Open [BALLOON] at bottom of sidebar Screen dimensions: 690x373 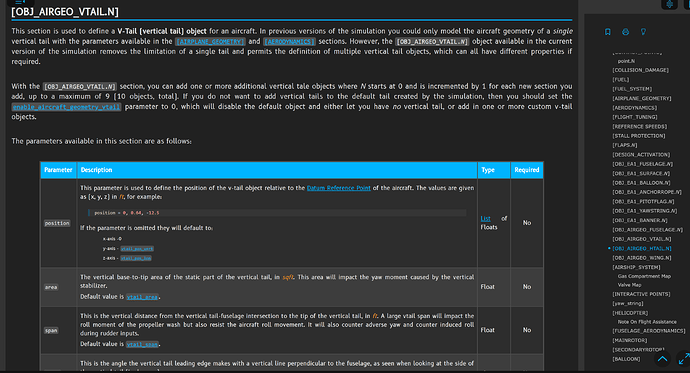[x=626, y=359]
